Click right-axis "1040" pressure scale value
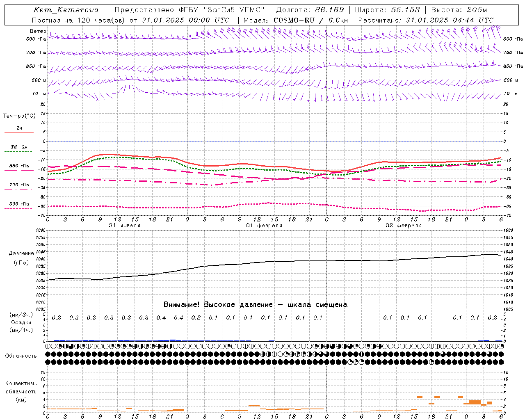The width and height of the screenshot is (525, 420). pyautogui.click(x=508, y=259)
